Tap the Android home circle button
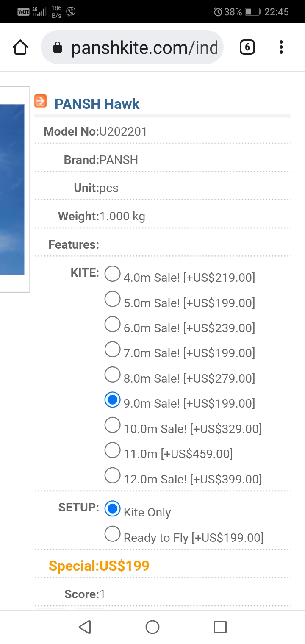The image size is (305, 644). (x=152, y=627)
